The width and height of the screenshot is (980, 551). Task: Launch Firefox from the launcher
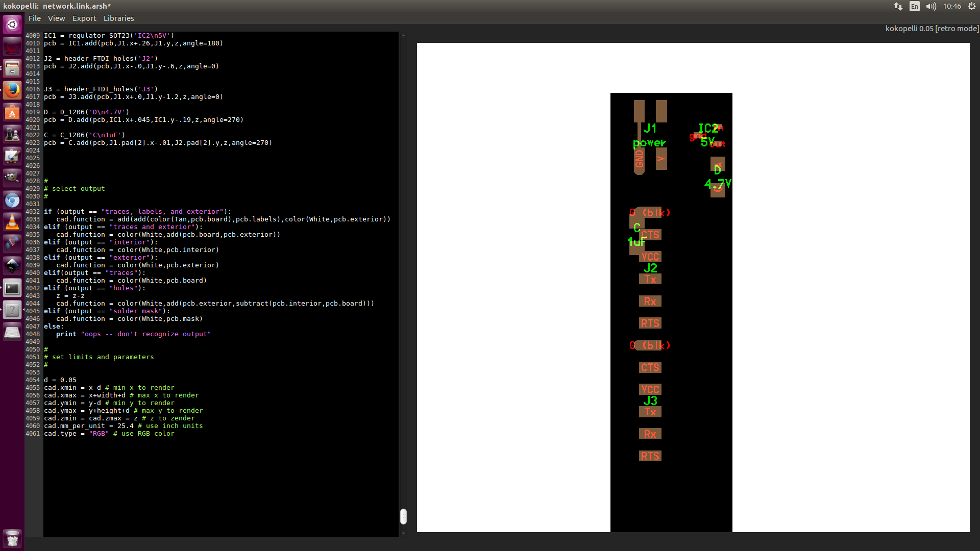(12, 90)
